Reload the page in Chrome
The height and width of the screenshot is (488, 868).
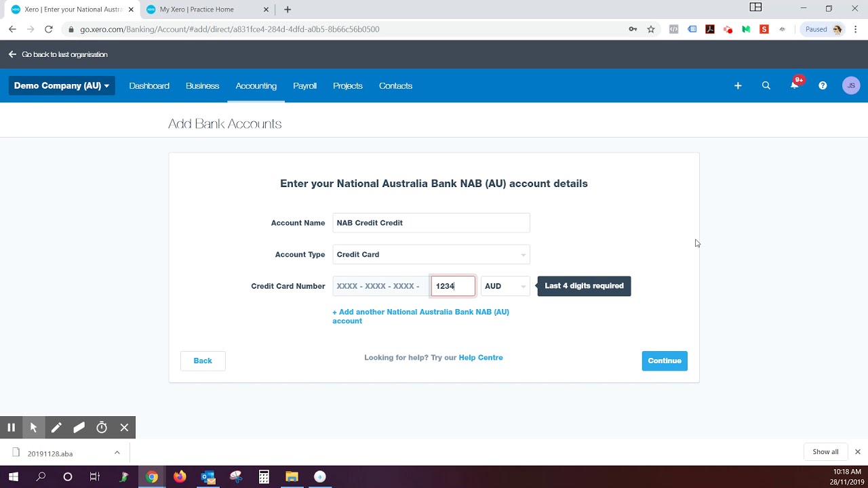(49, 29)
